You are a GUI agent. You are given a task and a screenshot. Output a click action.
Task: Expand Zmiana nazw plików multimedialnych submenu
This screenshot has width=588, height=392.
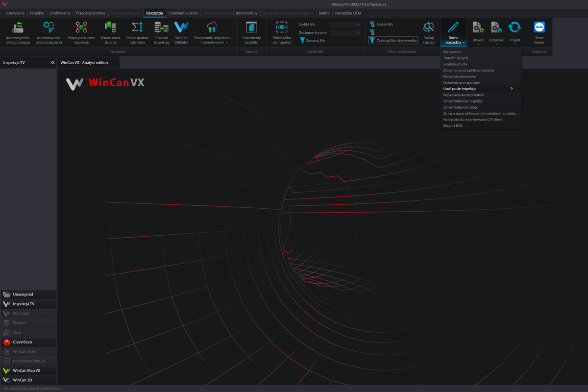coord(481,113)
